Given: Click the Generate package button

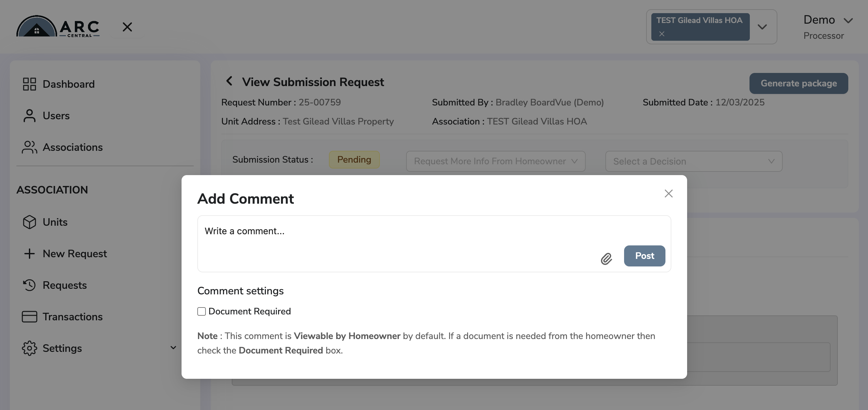Looking at the screenshot, I should (x=799, y=83).
